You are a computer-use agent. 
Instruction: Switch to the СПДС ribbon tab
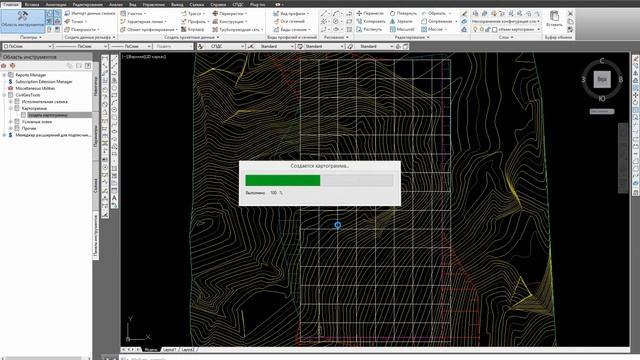coord(238,4)
